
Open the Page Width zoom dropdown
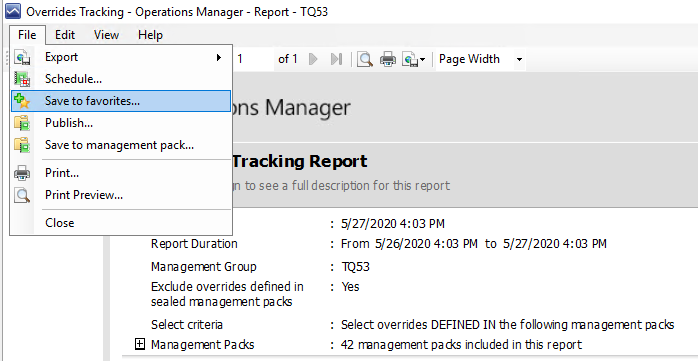tap(519, 59)
